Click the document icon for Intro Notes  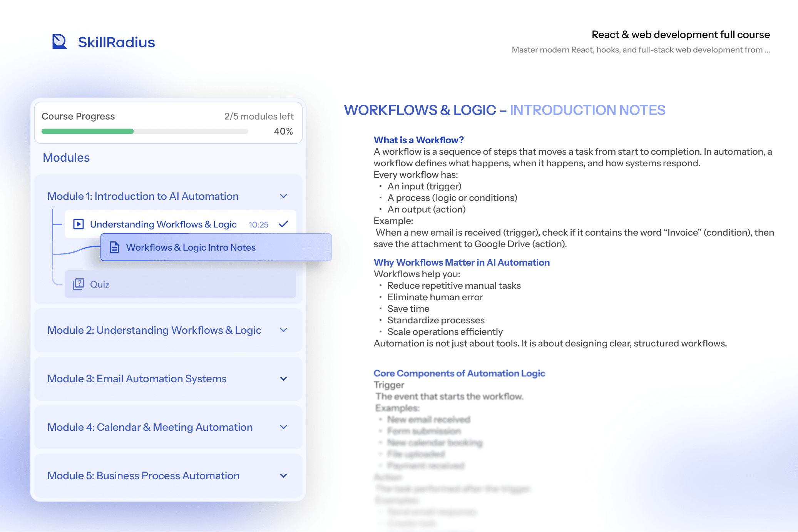[x=114, y=247]
